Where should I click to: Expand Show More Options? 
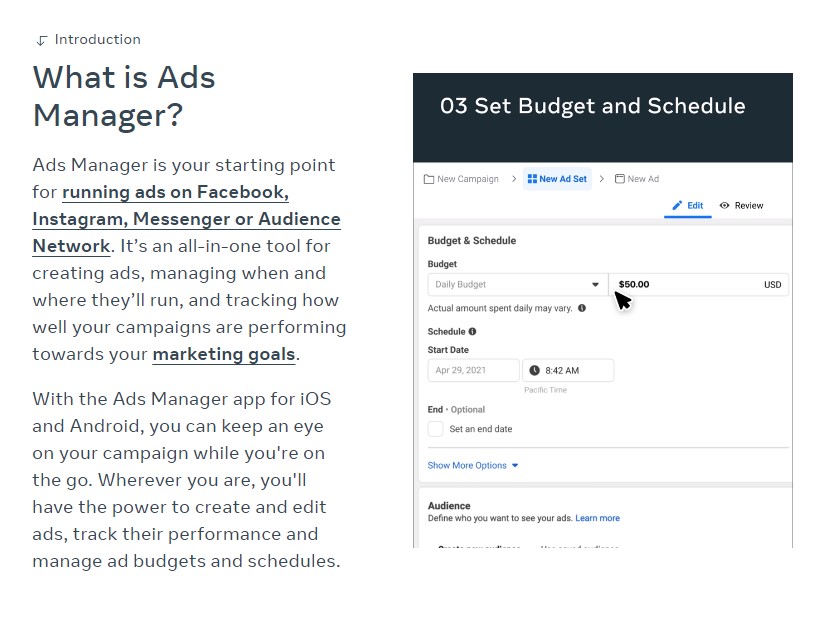coord(473,465)
